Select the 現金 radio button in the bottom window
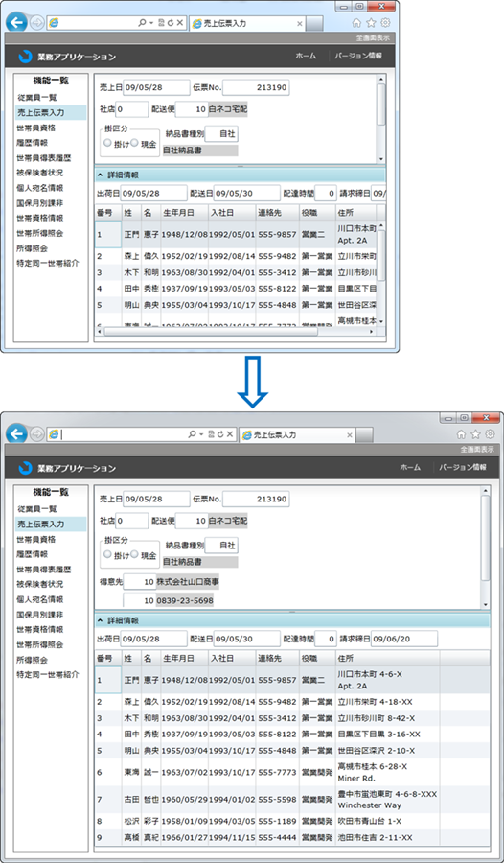 pyautogui.click(x=135, y=555)
